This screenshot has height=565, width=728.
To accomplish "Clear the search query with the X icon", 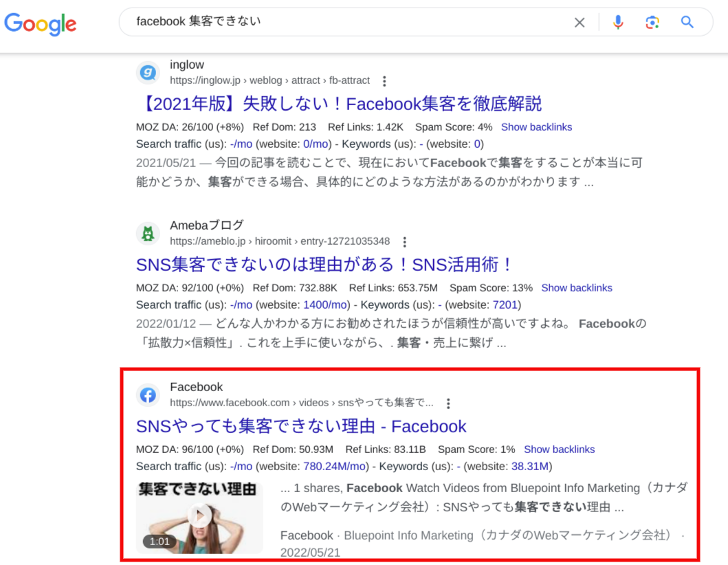I will pyautogui.click(x=579, y=22).
